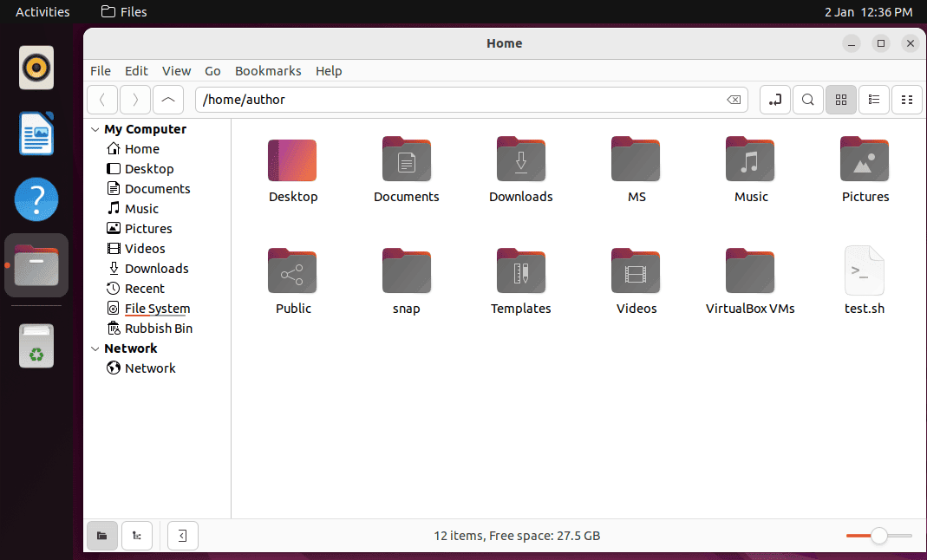Hide the sidebar with the panel toggle

(182, 535)
